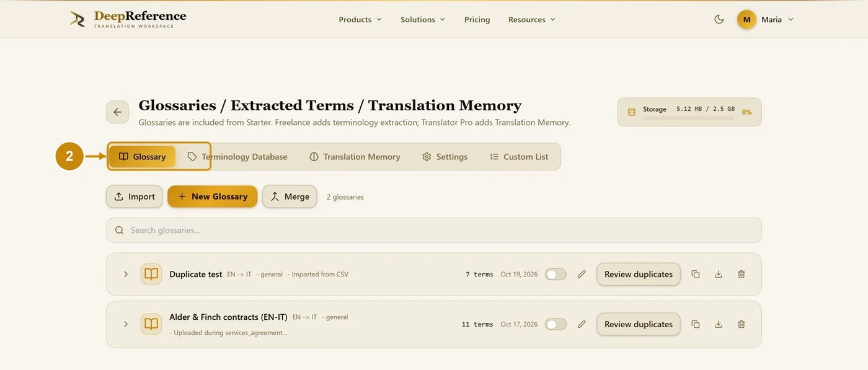Image resolution: width=868 pixels, height=370 pixels.
Task: Click the book icon for Duplicate test
Action: 151,274
